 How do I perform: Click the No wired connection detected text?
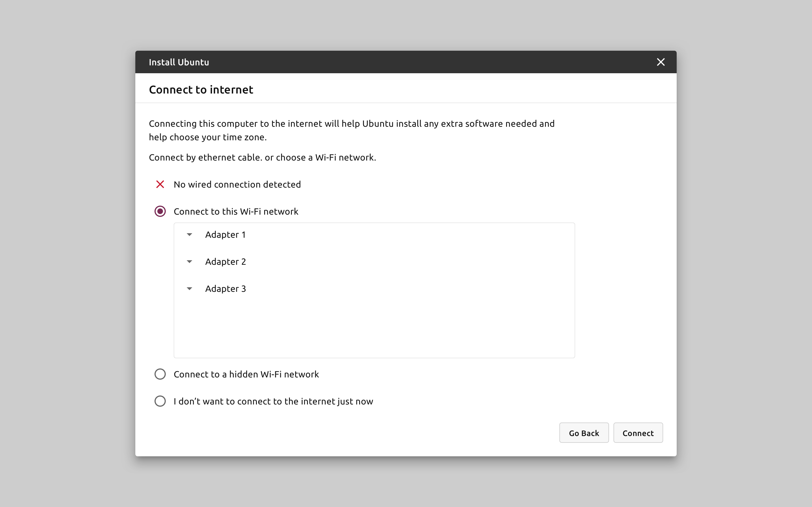237,184
